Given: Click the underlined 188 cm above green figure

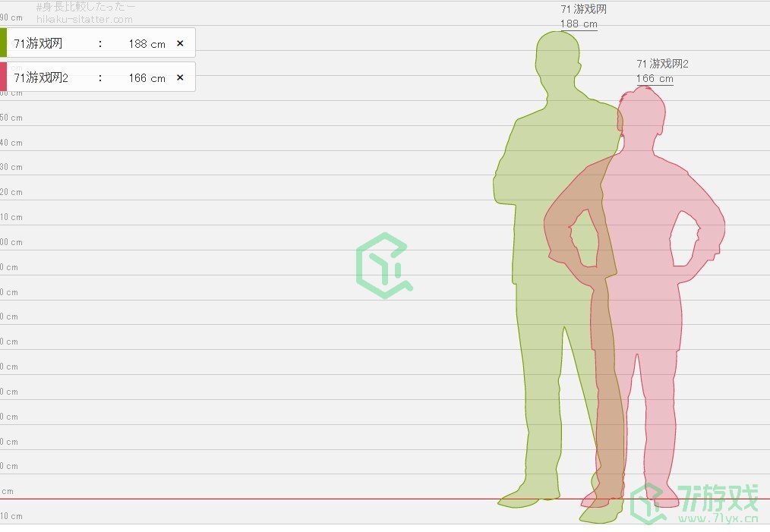Looking at the screenshot, I should pos(579,24).
